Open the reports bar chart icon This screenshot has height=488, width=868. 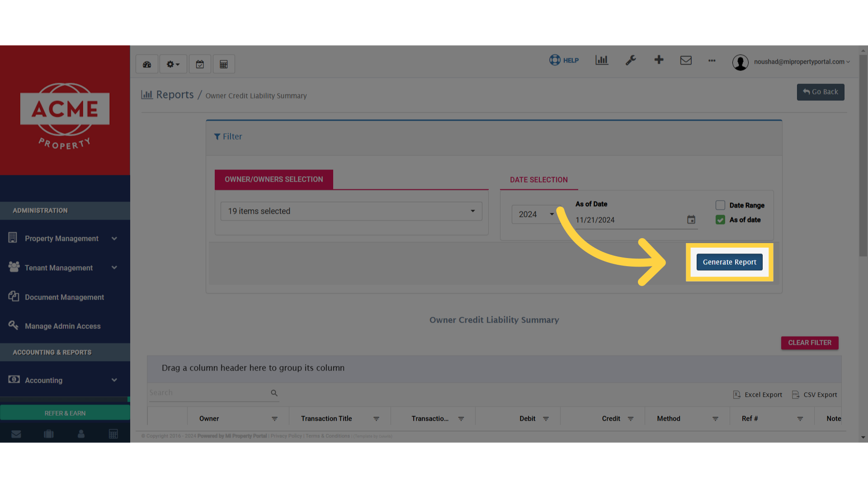coord(602,60)
